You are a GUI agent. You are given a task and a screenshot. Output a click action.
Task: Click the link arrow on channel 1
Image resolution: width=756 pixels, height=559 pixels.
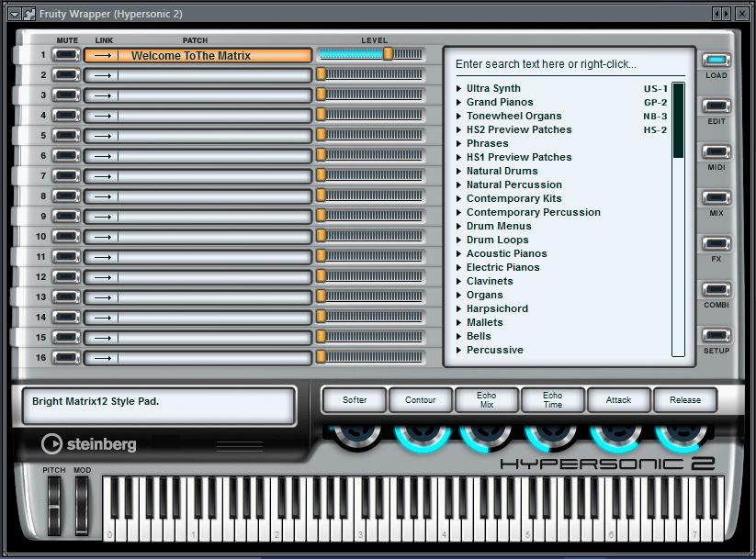102,55
